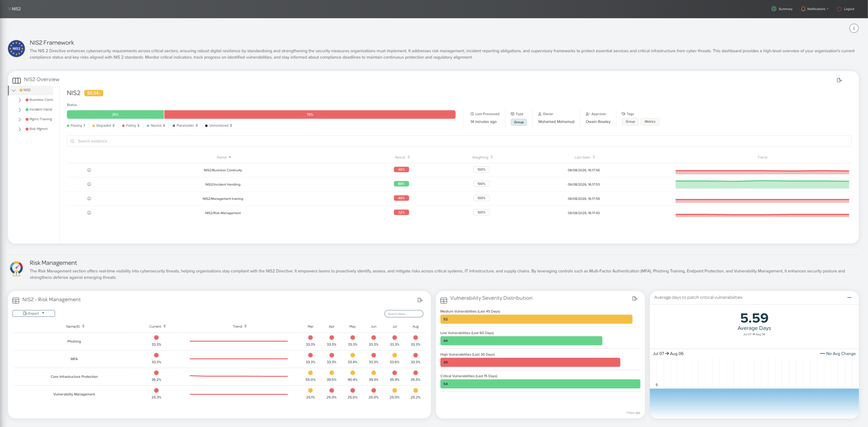Click the Search evidence input field
Viewport: 868px width, 427px height.
click(x=459, y=141)
